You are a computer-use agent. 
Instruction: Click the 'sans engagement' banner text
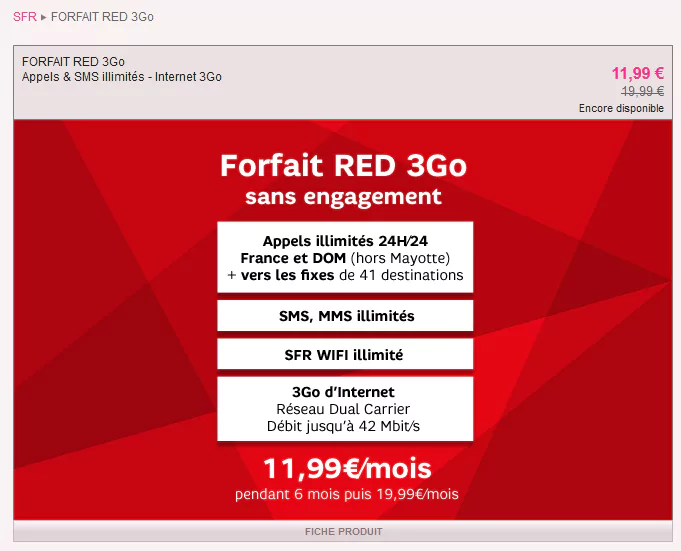click(343, 197)
